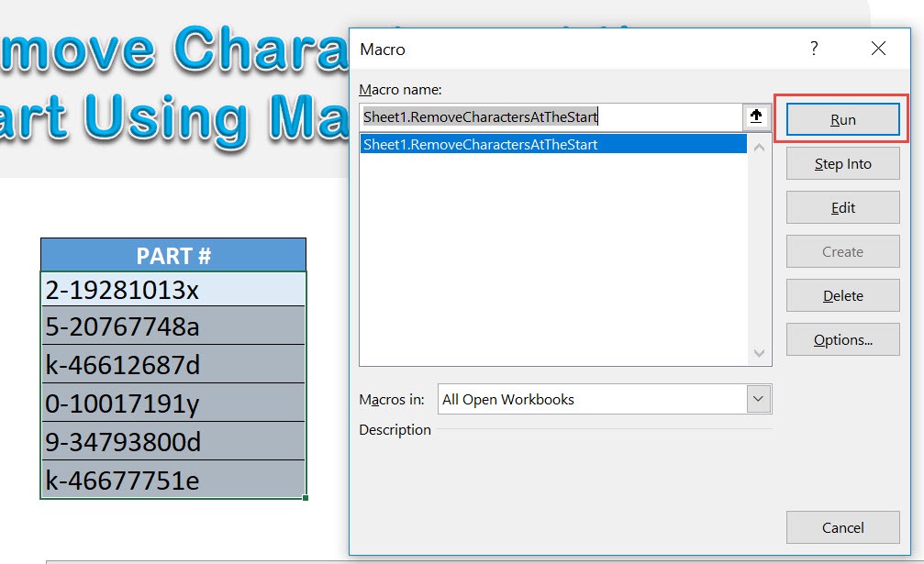
Task: Close the Macro dialog with the X
Action: click(878, 49)
